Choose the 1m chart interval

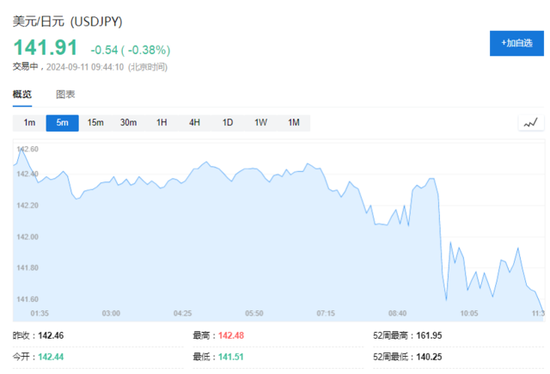[x=29, y=123]
